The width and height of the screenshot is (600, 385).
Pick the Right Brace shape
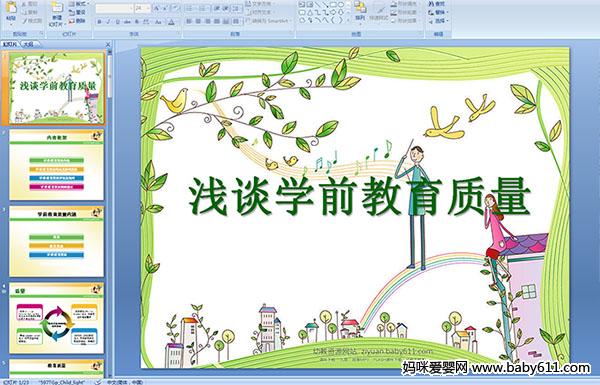click(341, 20)
